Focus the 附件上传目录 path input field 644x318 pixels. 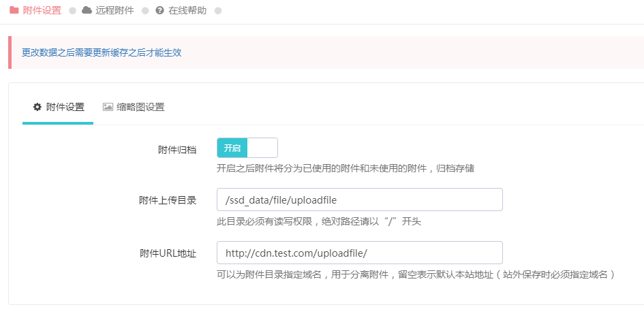tap(359, 200)
